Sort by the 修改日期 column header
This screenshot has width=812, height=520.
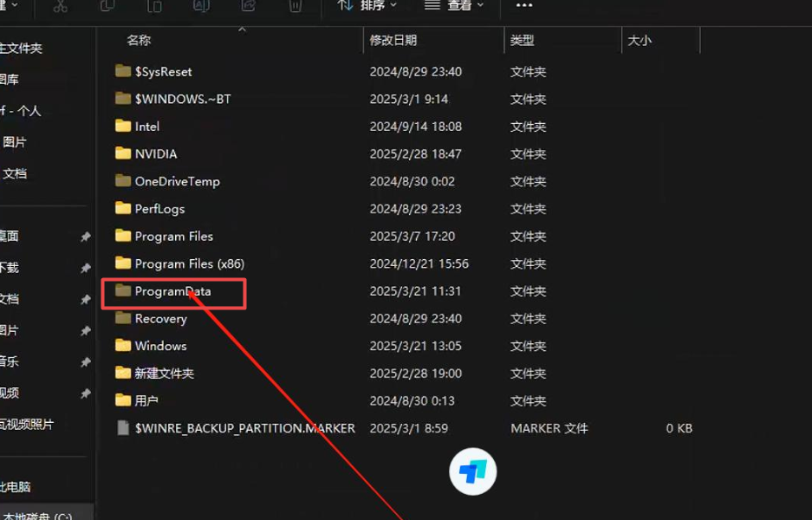point(393,40)
